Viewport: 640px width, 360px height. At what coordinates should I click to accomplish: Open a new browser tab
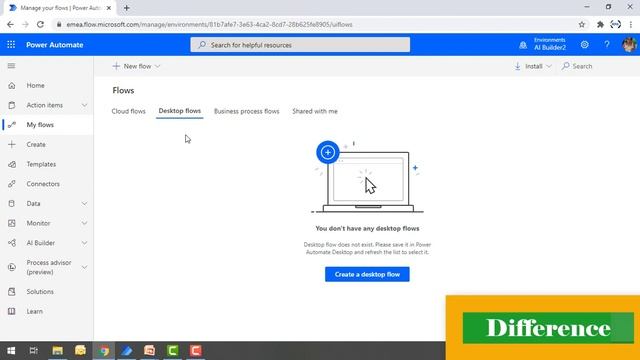coord(127,8)
